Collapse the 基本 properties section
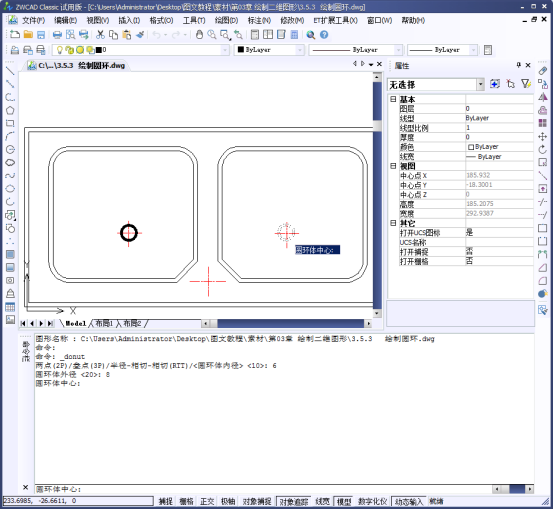The image size is (554, 509). tap(393, 99)
